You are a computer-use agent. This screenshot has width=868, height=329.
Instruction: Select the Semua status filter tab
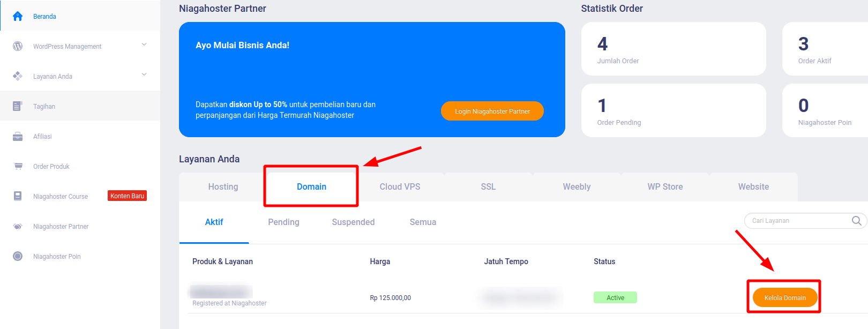click(x=423, y=222)
